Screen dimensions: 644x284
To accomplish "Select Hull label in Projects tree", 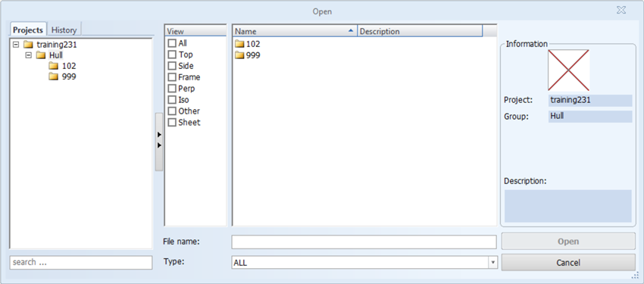I will tap(56, 55).
